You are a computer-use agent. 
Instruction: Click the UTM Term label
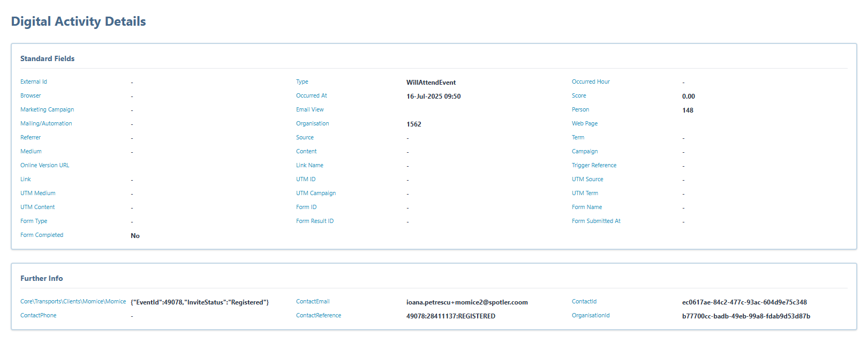coord(585,193)
